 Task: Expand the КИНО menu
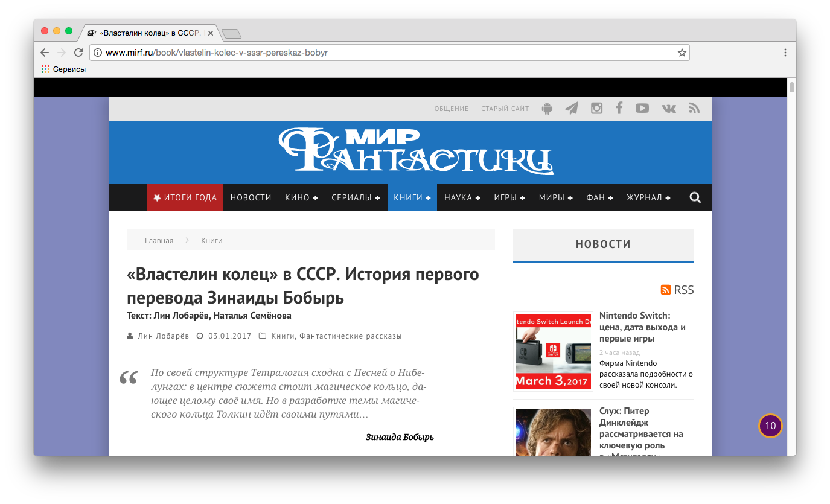[301, 198]
